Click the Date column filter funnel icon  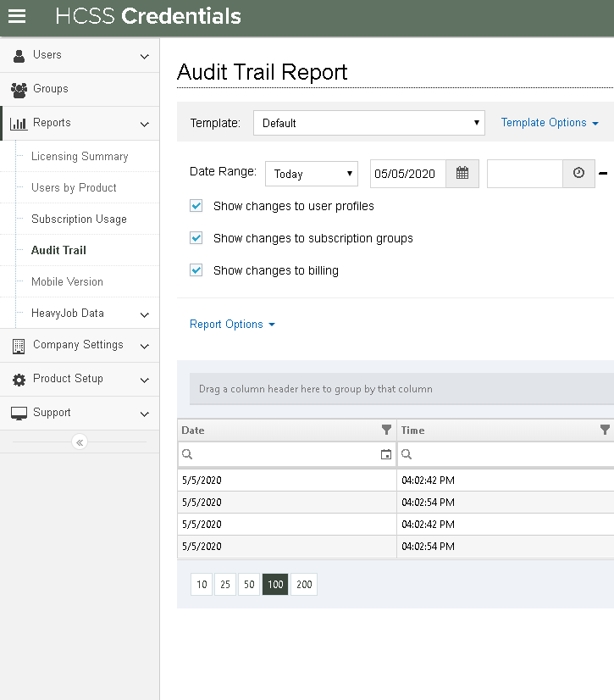[x=386, y=430]
